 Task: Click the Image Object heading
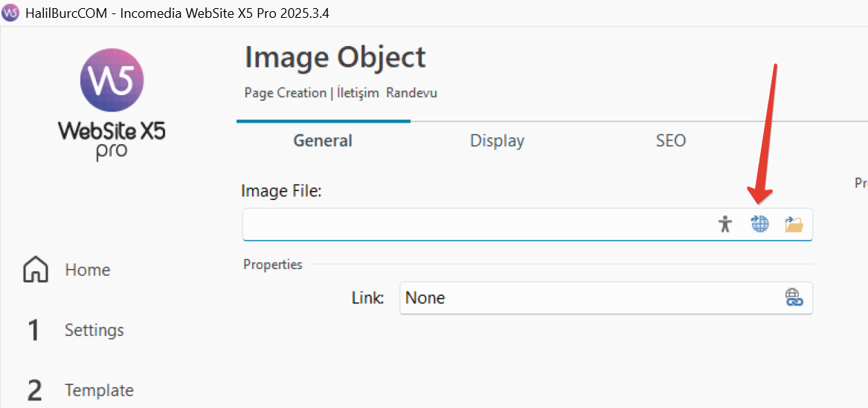click(335, 57)
